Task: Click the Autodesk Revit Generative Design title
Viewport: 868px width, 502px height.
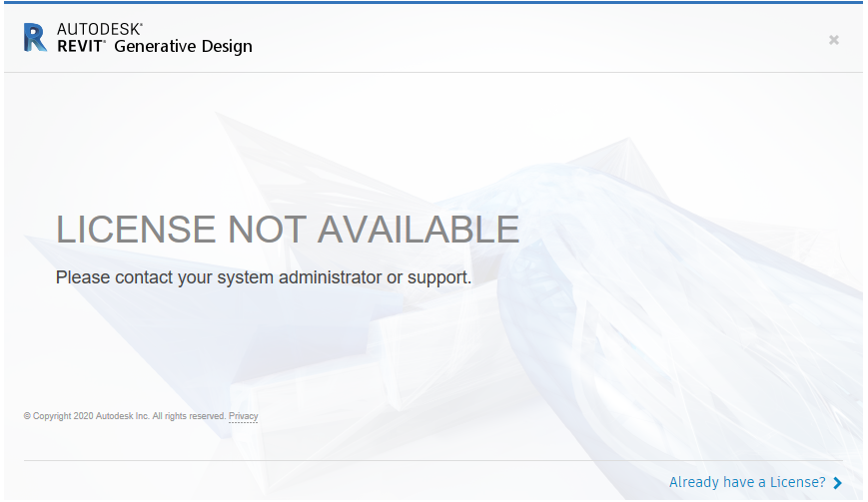Action: point(155,38)
